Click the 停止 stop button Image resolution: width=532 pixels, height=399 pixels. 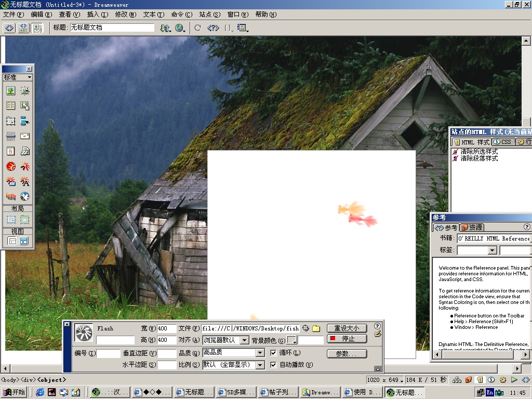click(x=347, y=339)
